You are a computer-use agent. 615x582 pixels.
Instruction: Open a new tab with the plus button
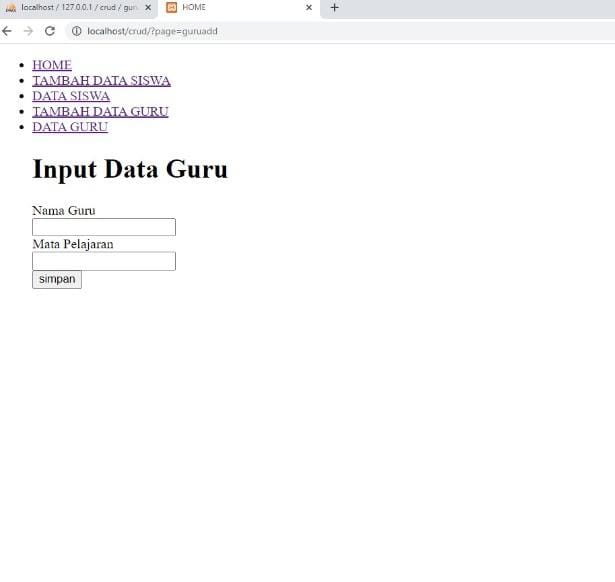[x=334, y=8]
